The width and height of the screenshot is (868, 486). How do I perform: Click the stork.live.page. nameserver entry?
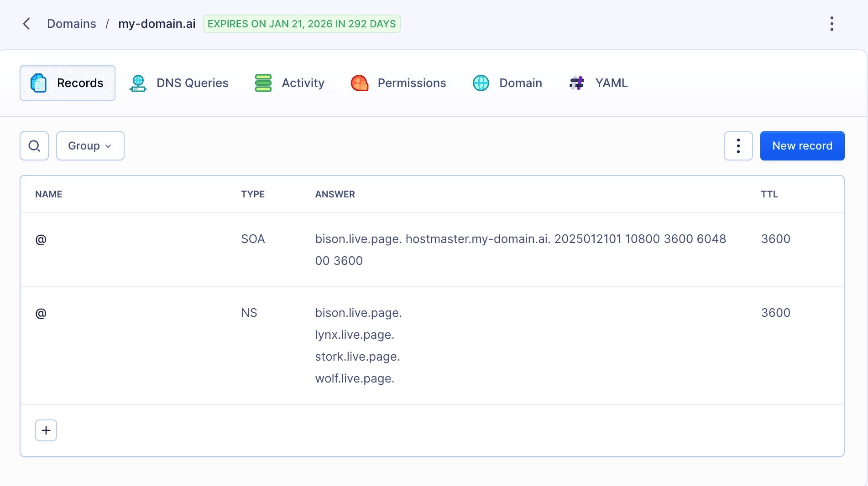point(357,357)
